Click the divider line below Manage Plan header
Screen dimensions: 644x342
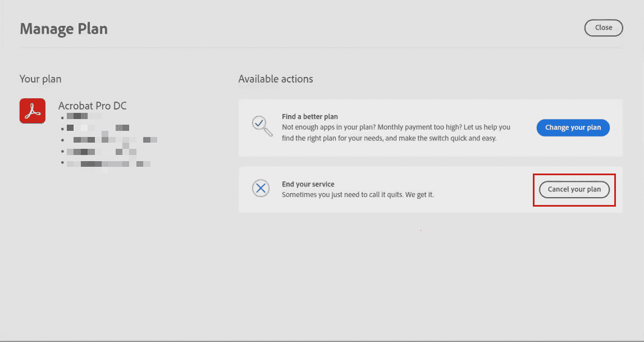(320, 48)
